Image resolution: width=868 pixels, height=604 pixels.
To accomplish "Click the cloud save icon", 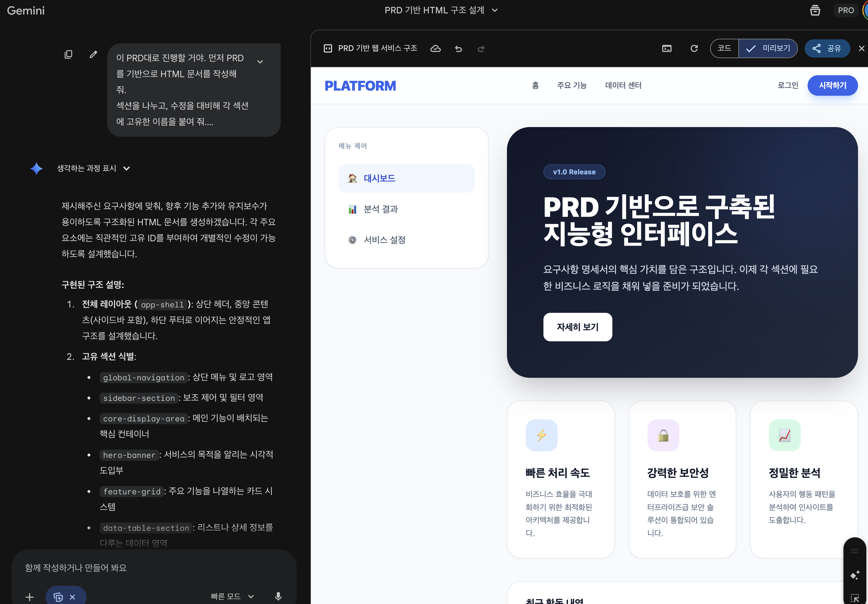I will click(x=435, y=48).
